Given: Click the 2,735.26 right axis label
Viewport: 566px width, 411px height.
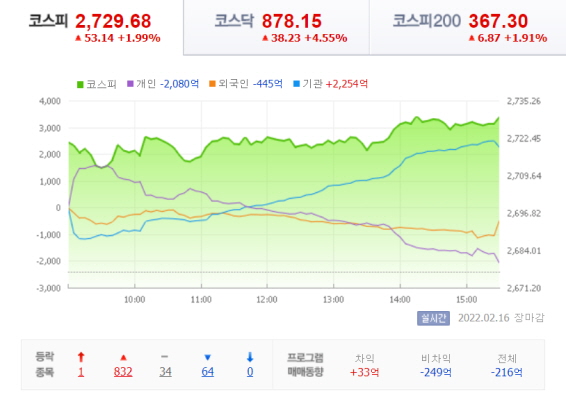Looking at the screenshot, I should pos(524,101).
